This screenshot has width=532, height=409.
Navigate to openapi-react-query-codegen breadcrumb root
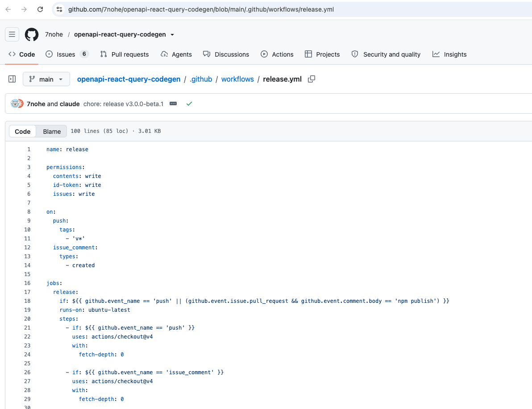(129, 79)
